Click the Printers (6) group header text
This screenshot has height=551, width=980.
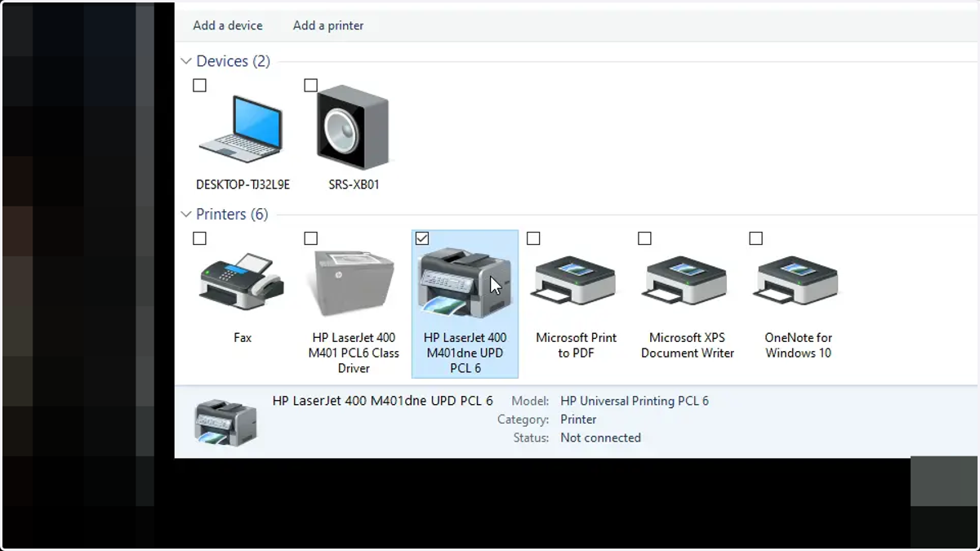[x=232, y=214]
